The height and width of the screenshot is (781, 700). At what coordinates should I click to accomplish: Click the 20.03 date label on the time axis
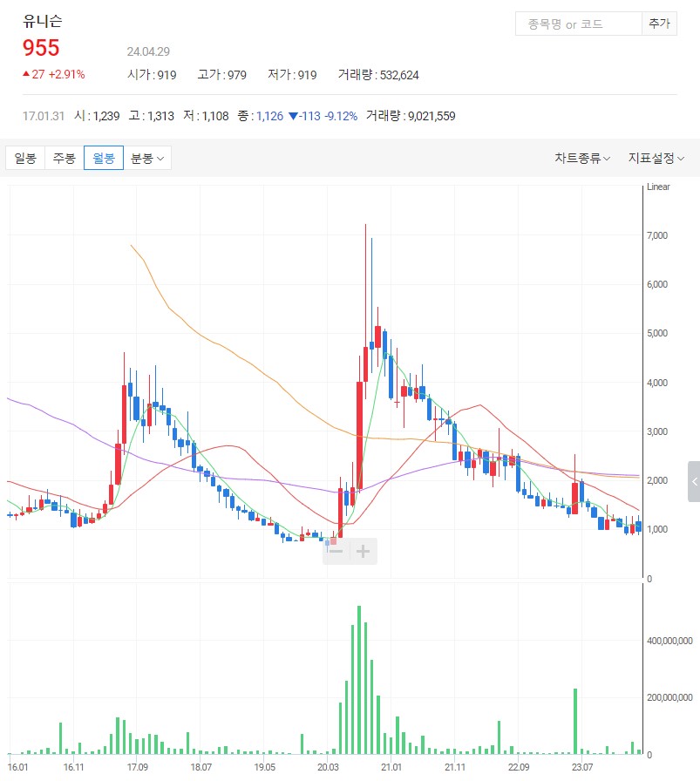click(328, 767)
